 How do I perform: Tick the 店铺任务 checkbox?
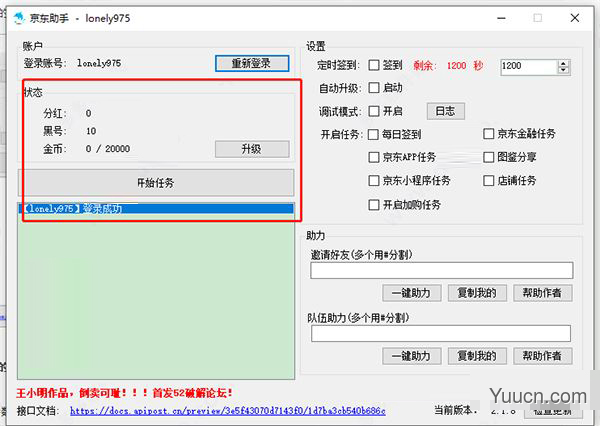489,180
